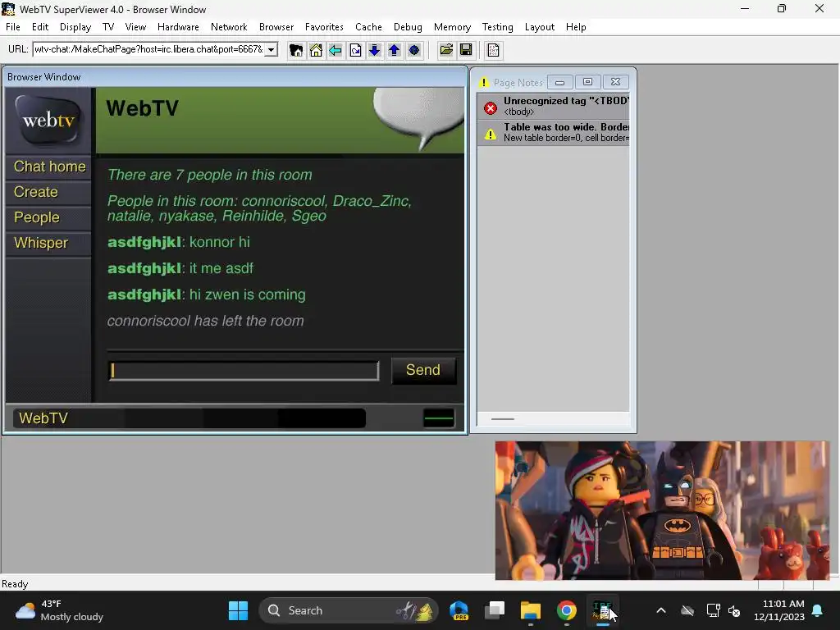This screenshot has height=630, width=840.
Task: Click the speech bubble graphic in WebTV header
Action: 419,119
